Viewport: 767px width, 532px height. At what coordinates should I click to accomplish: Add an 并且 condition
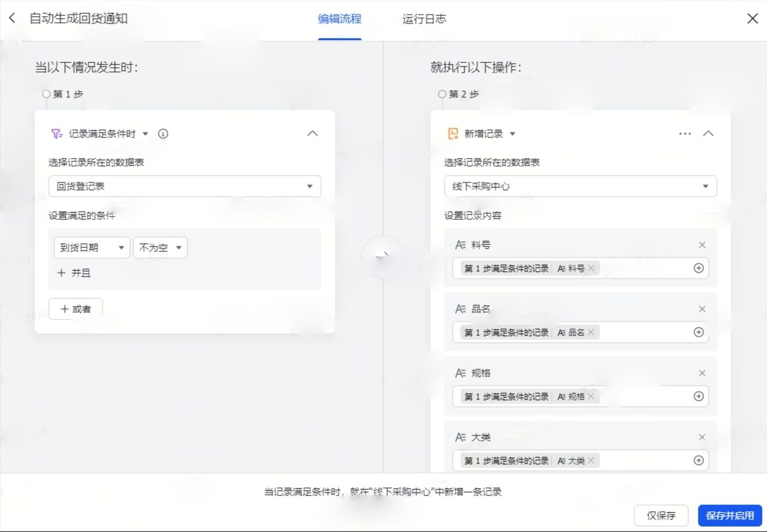point(74,273)
